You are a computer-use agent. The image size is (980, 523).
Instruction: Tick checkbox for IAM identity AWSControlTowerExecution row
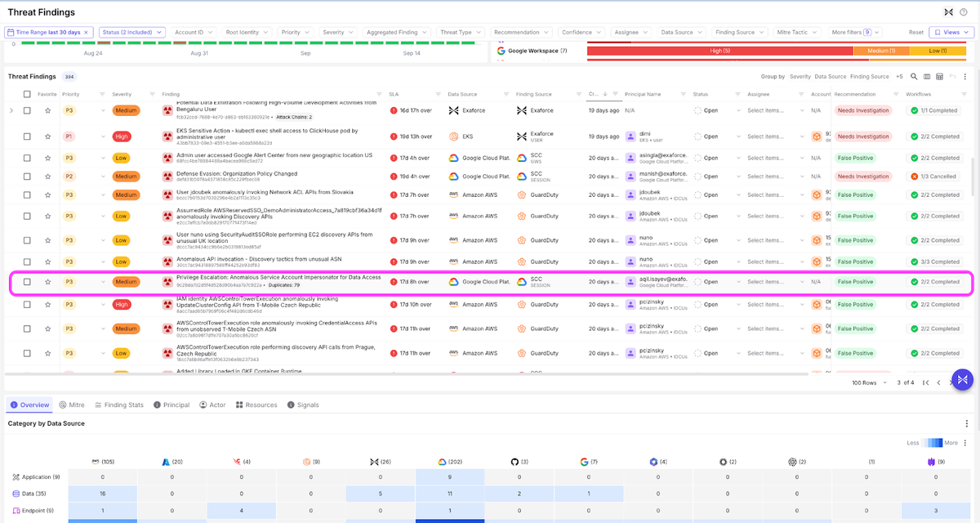point(27,305)
